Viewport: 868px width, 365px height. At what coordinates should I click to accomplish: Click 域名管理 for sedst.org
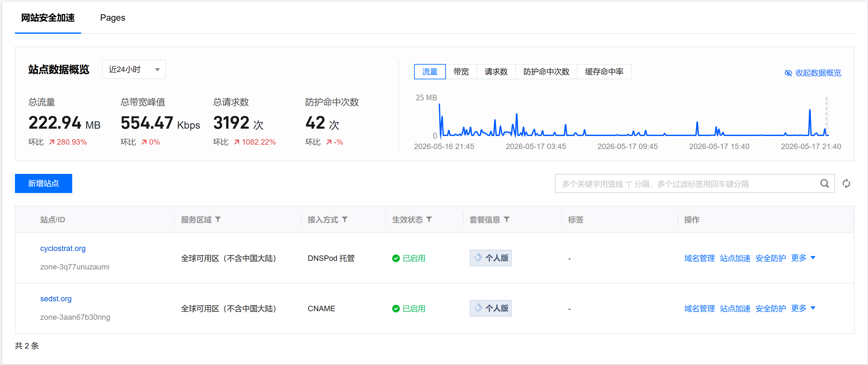(699, 308)
